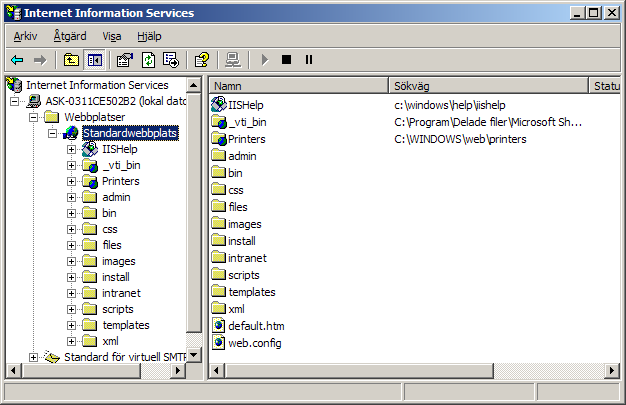
Task: Click the _vti_bin icon in list pane
Action: click(x=219, y=122)
